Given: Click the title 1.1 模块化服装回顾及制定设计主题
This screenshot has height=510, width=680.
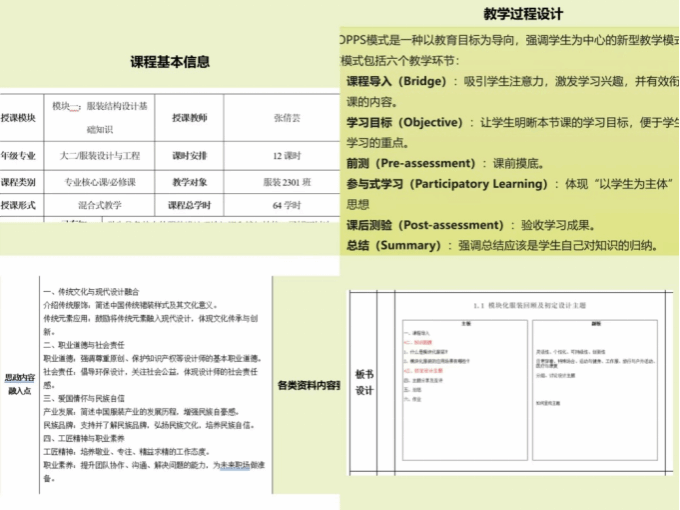Looking at the screenshot, I should pyautogui.click(x=529, y=306).
